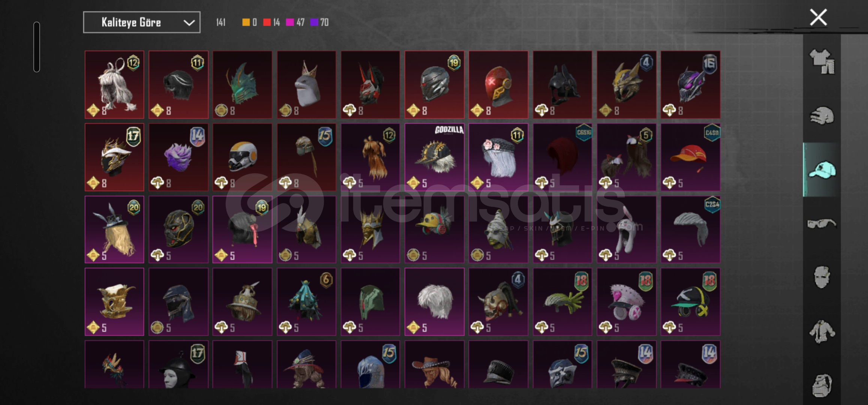The image size is (868, 405).
Task: Select the Godzilla spiked cap item
Action: click(434, 157)
